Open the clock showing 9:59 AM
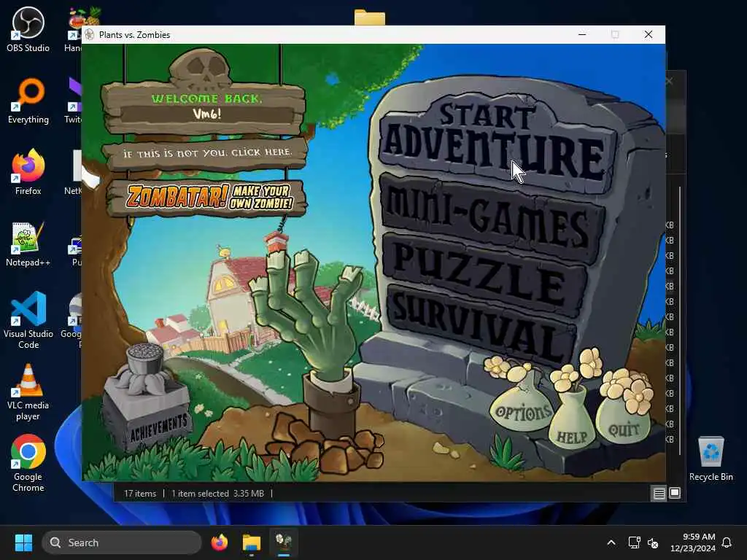The image size is (747, 560). tap(693, 542)
